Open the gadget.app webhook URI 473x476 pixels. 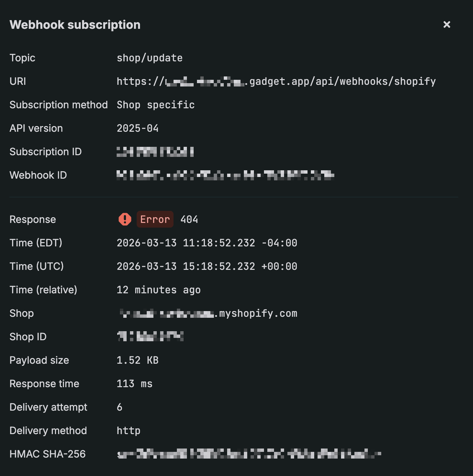(276, 81)
